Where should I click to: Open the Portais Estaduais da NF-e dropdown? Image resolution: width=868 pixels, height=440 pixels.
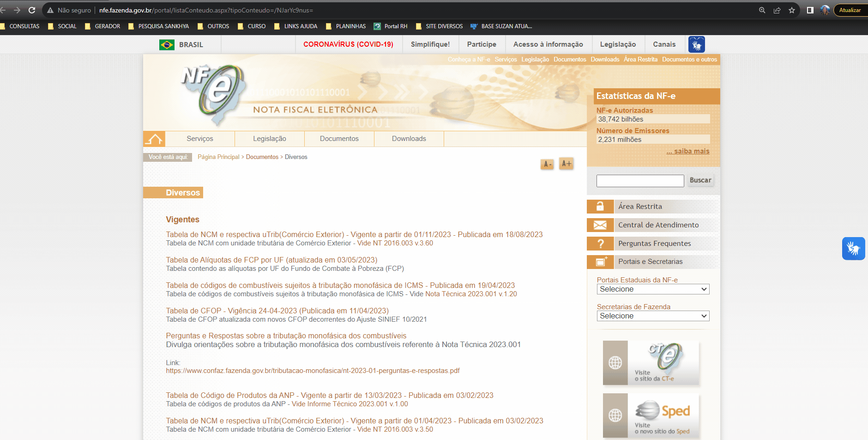click(653, 289)
